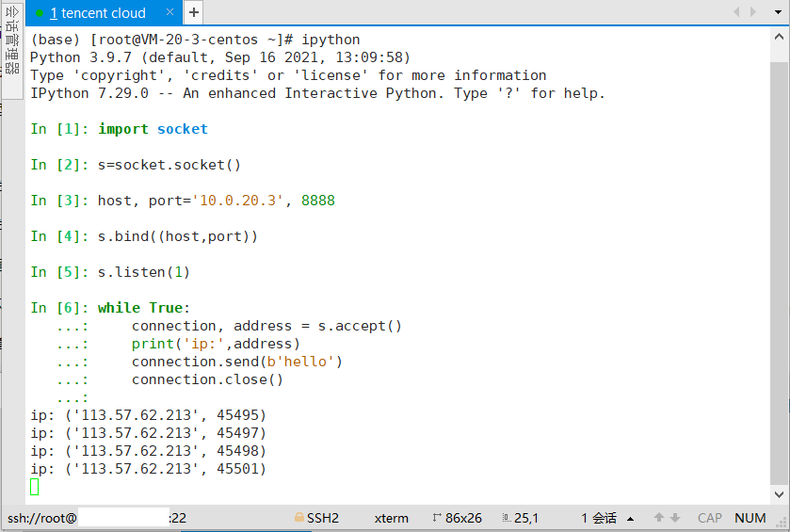This screenshot has height=532, width=790.
Task: Click the 's=socket.socket()' line
Action: (x=169, y=165)
